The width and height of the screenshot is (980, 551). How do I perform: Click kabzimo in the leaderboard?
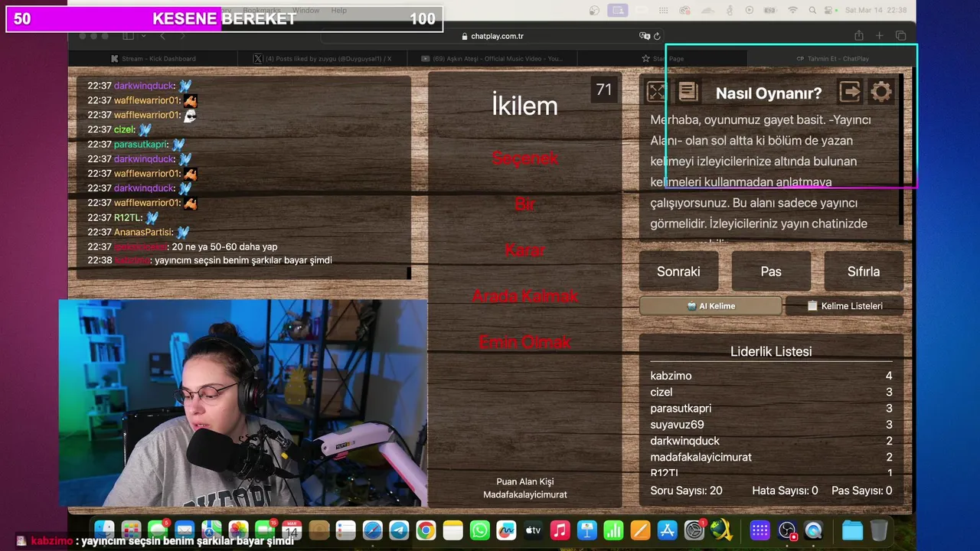point(671,376)
